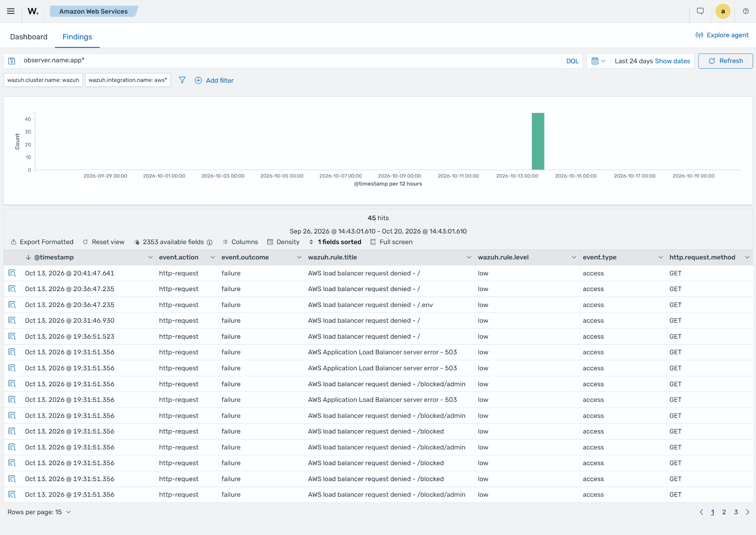Focus the observer.name:app* query field
Viewport: 756px width, 535px height.
pos(291,61)
